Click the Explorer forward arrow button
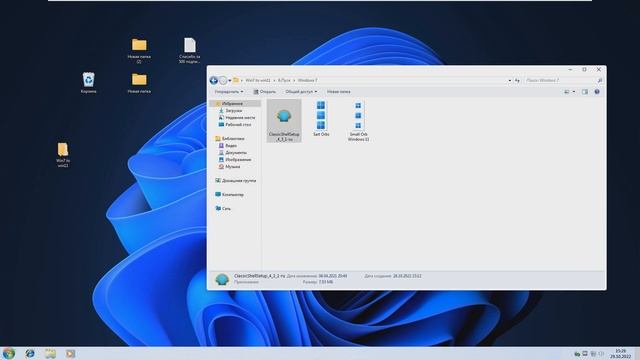Image resolution: width=640 pixels, height=360 pixels. (x=223, y=80)
